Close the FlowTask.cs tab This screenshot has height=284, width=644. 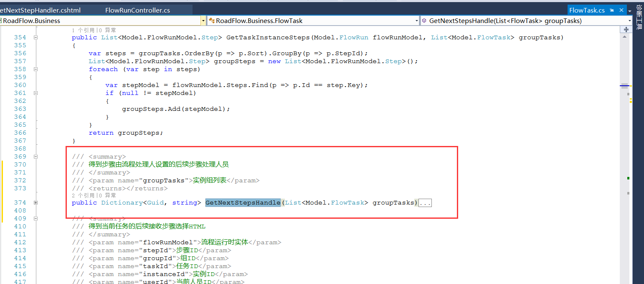[x=621, y=10]
